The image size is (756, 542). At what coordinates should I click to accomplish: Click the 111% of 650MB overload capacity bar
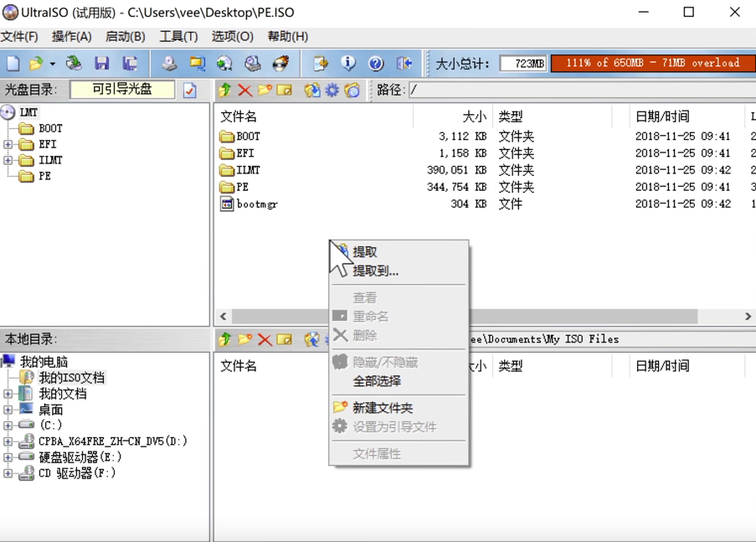(x=653, y=63)
